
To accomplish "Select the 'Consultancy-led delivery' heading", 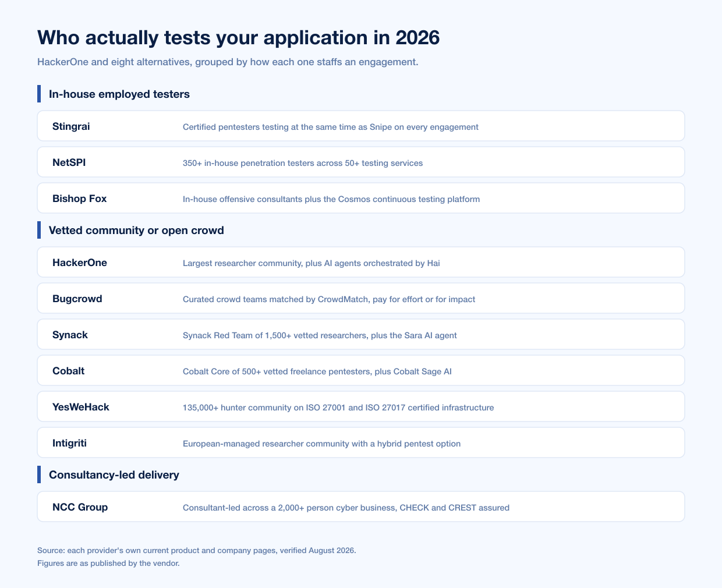I will 114,474.
